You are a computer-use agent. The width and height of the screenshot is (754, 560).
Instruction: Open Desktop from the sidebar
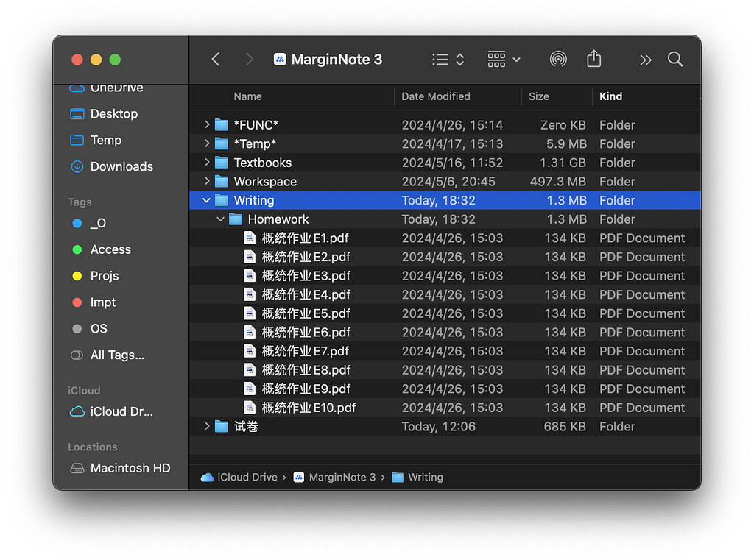click(x=113, y=114)
